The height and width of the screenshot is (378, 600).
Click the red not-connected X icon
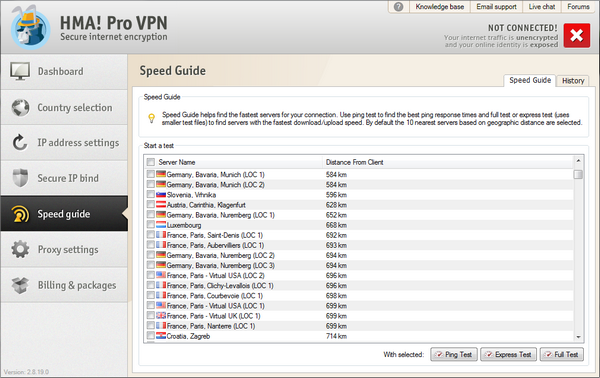[x=577, y=36]
